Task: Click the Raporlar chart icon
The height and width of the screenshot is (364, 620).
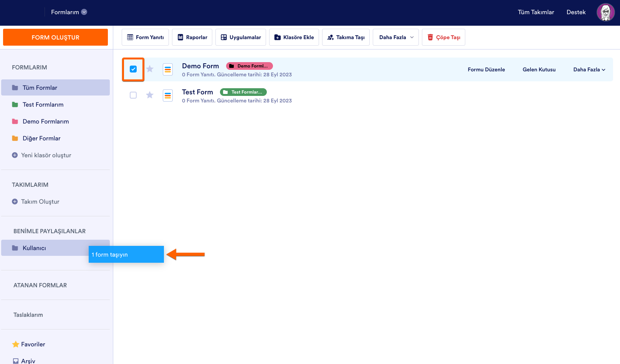Action: [180, 37]
